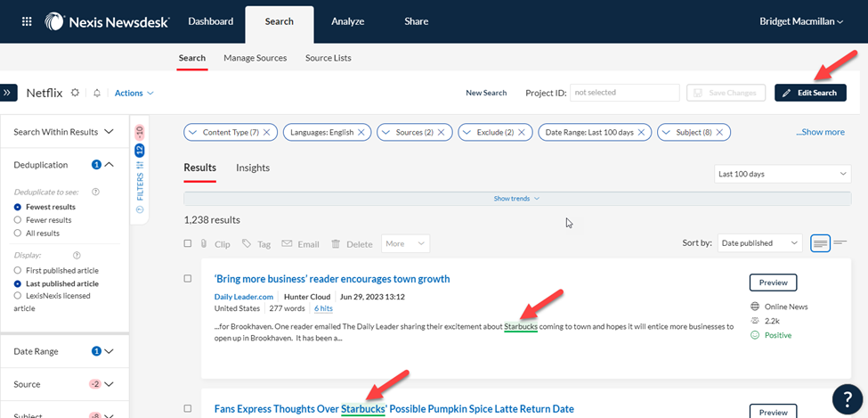Select First published article option

pyautogui.click(x=18, y=271)
